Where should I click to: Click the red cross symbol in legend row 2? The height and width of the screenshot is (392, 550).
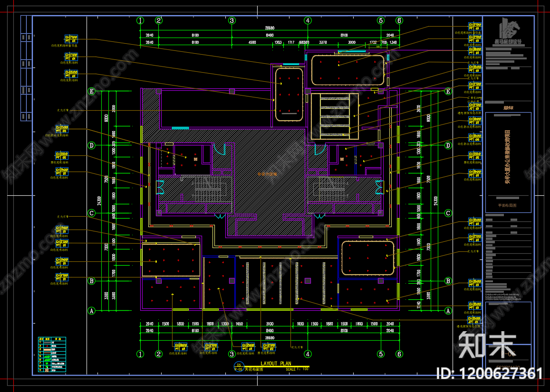pos(47,346)
